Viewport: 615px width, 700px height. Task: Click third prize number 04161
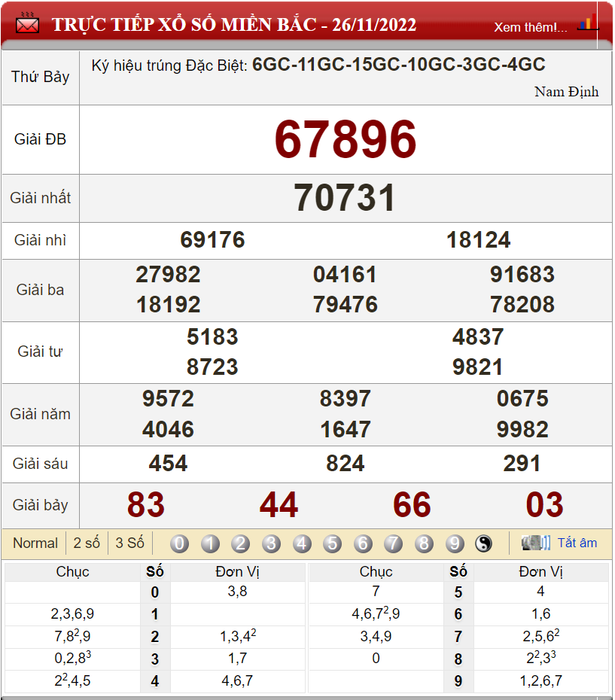pyautogui.click(x=345, y=275)
